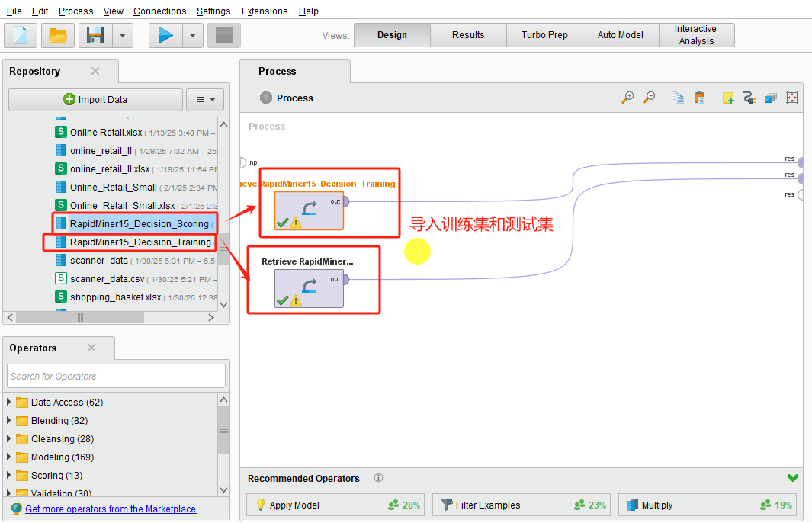Screen dimensions: 812x523
Task: Click the operators list vertical scrollbar thumb
Action: [223, 430]
